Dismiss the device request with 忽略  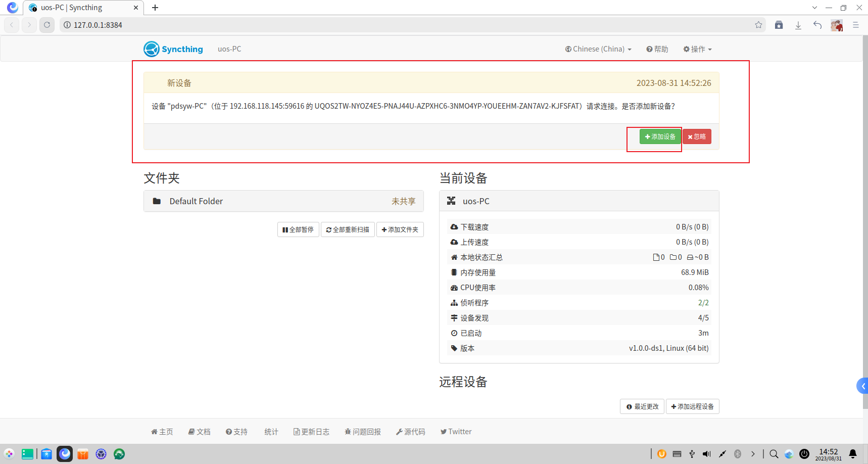coord(697,136)
